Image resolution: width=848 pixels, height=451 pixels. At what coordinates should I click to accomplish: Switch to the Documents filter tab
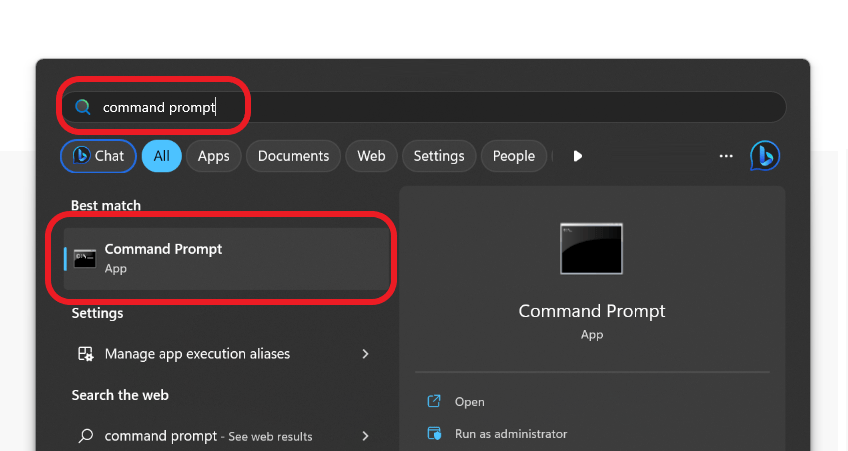[x=293, y=156]
